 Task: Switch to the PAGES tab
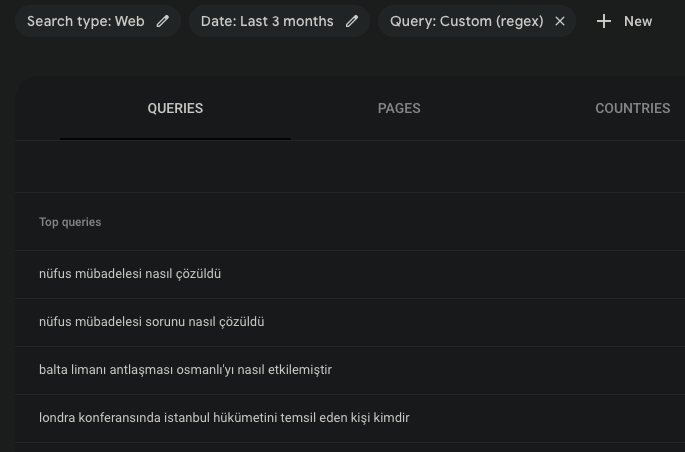coord(399,108)
